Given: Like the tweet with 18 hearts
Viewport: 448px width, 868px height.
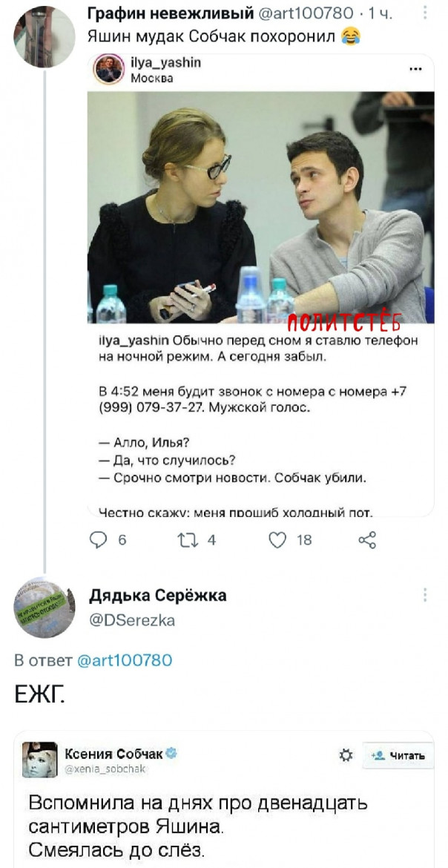Looking at the screenshot, I should pos(277,540).
